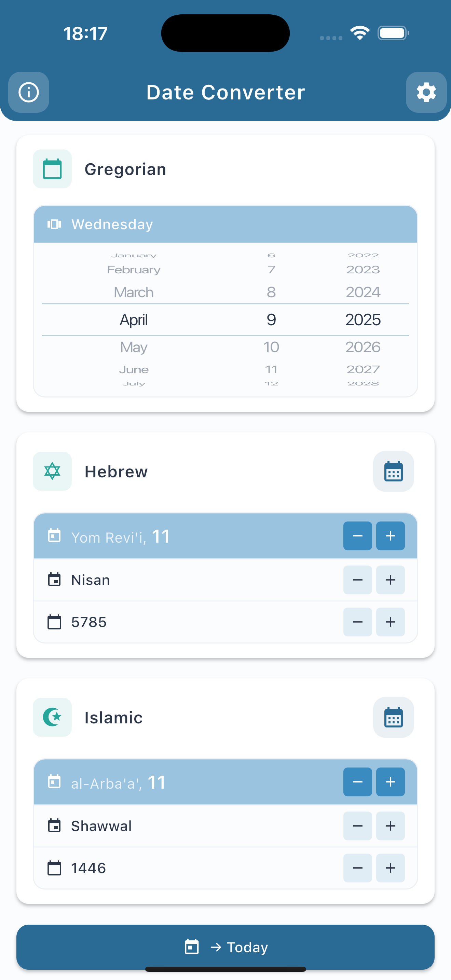Click the Star of David icon beside Hebrew
The width and height of the screenshot is (451, 980).
(52, 471)
